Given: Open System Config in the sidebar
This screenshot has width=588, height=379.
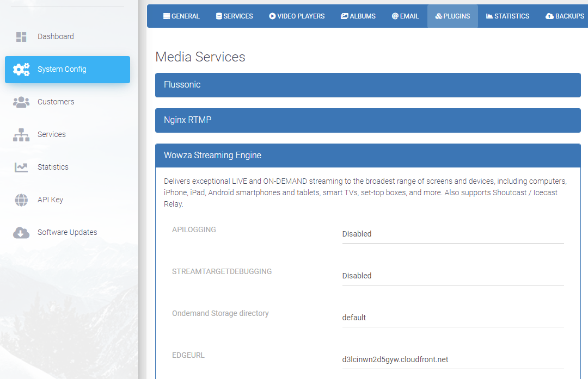Looking at the screenshot, I should click(x=68, y=70).
